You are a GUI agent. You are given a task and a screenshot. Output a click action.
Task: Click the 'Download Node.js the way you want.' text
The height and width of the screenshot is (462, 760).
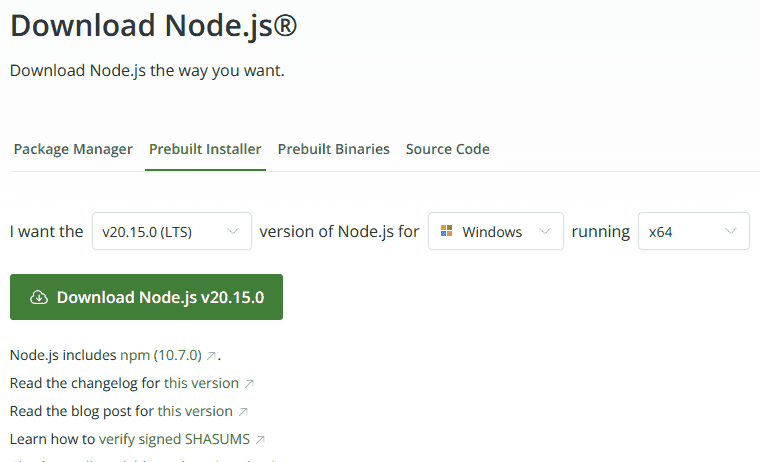click(147, 71)
